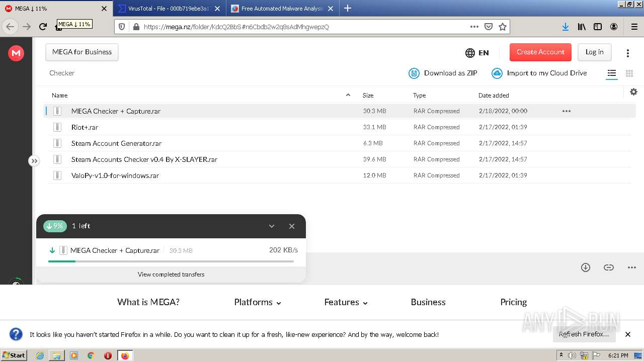This screenshot has height=362, width=644.
Task: Select ValoPy-v1.0-for-windows.rar file
Action: pyautogui.click(x=115, y=175)
